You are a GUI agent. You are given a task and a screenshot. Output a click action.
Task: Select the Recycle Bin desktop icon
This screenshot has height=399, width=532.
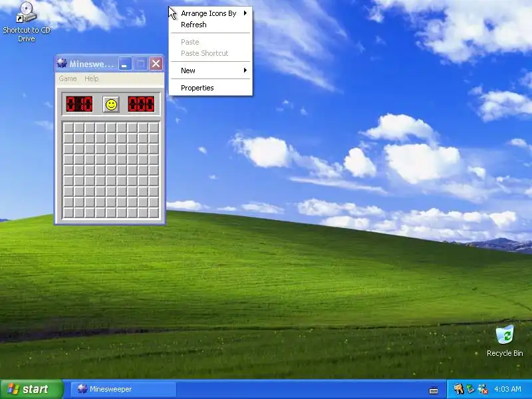click(x=505, y=340)
